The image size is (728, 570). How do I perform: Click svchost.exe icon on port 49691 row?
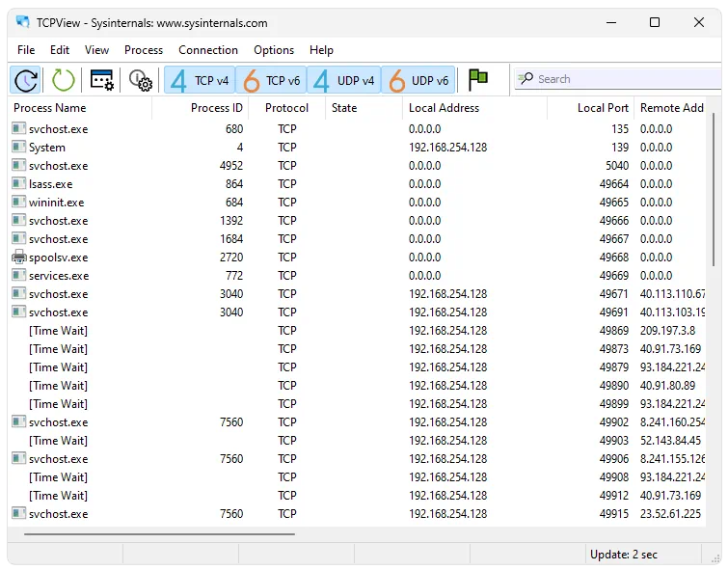point(18,312)
